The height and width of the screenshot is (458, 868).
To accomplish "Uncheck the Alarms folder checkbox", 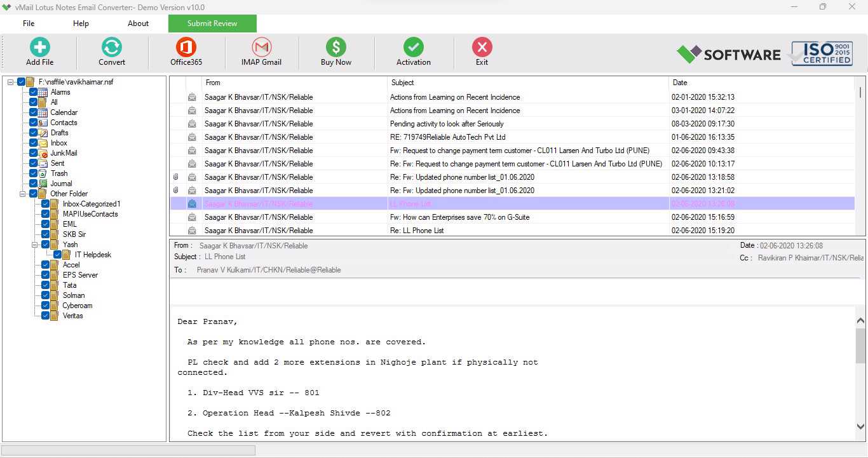I will [x=34, y=92].
